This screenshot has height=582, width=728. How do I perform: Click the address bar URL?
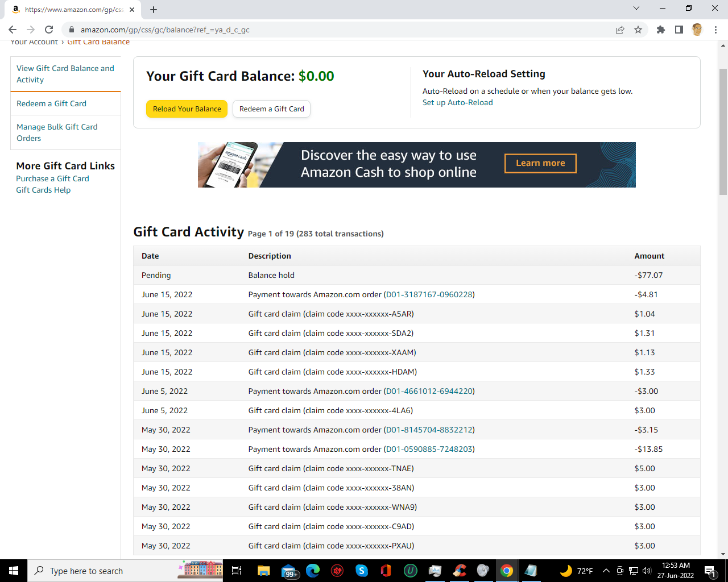(x=165, y=30)
